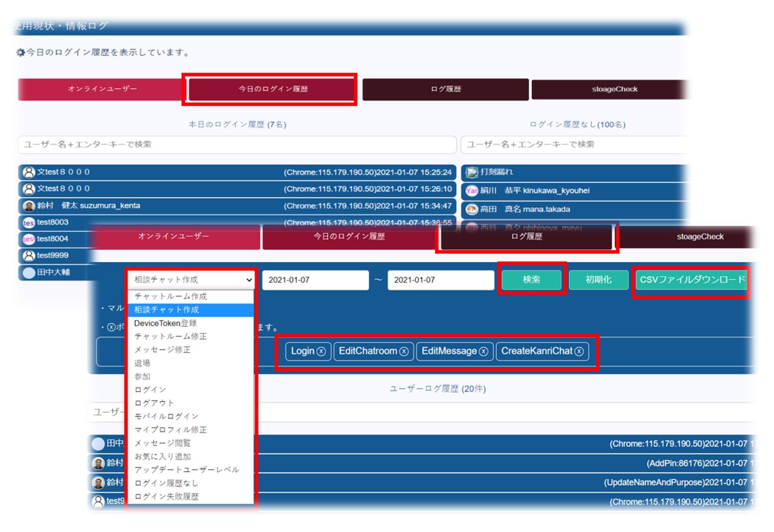
Task: Switch to 今日のログイン履歴 tab
Action: tap(272, 89)
